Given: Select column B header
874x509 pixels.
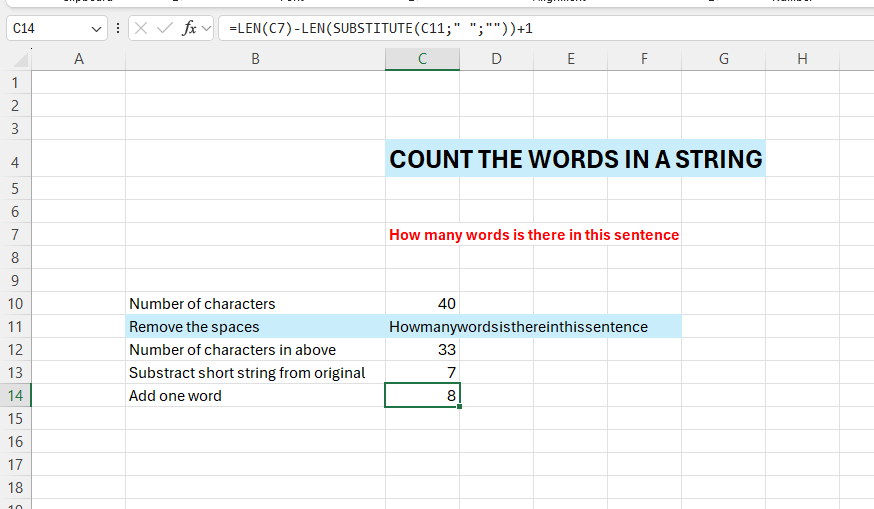Looking at the screenshot, I should 255,60.
